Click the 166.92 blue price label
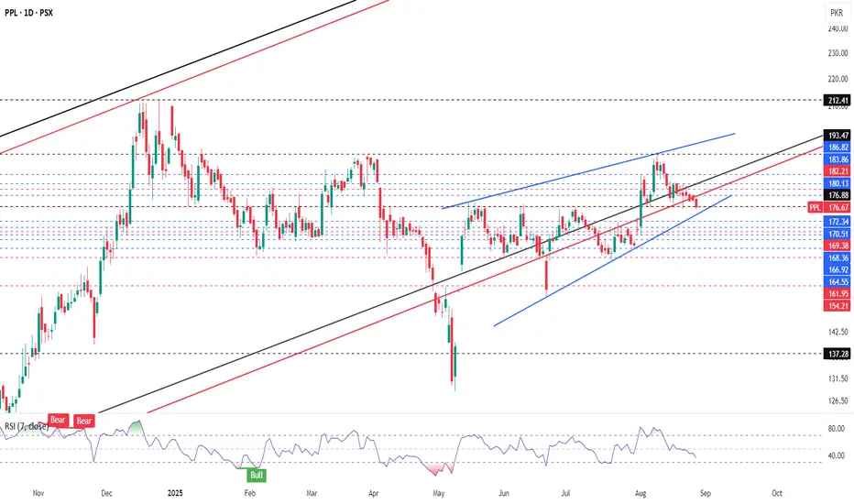This screenshot has width=854, height=504. coord(838,269)
